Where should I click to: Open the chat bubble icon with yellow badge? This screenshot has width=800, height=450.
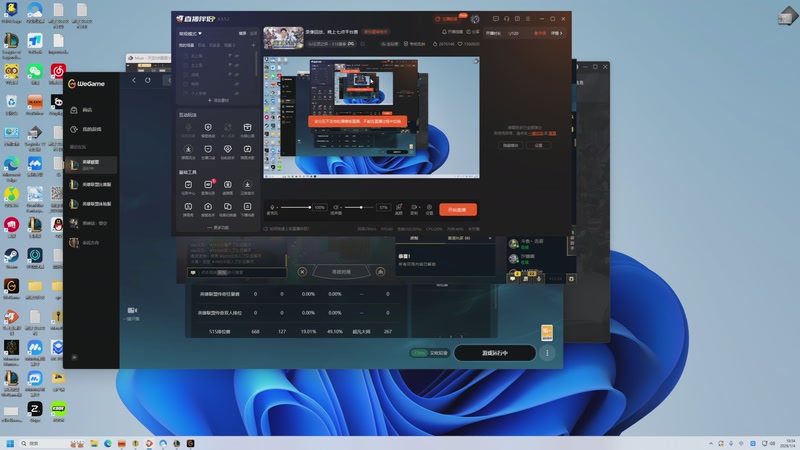513,278
